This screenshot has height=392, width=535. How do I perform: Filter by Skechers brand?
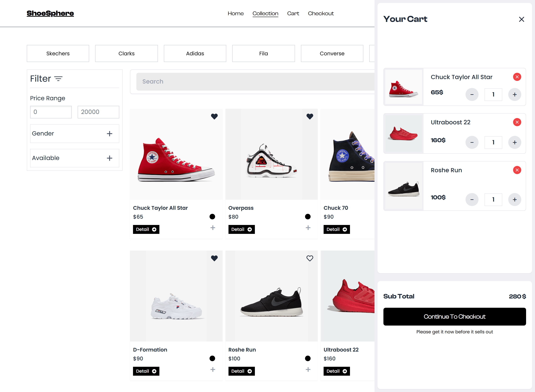[58, 53]
